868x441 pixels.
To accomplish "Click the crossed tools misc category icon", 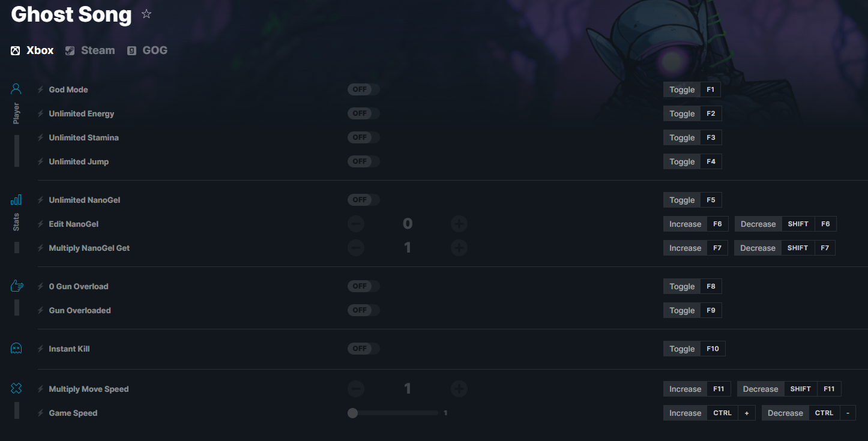I will click(16, 388).
